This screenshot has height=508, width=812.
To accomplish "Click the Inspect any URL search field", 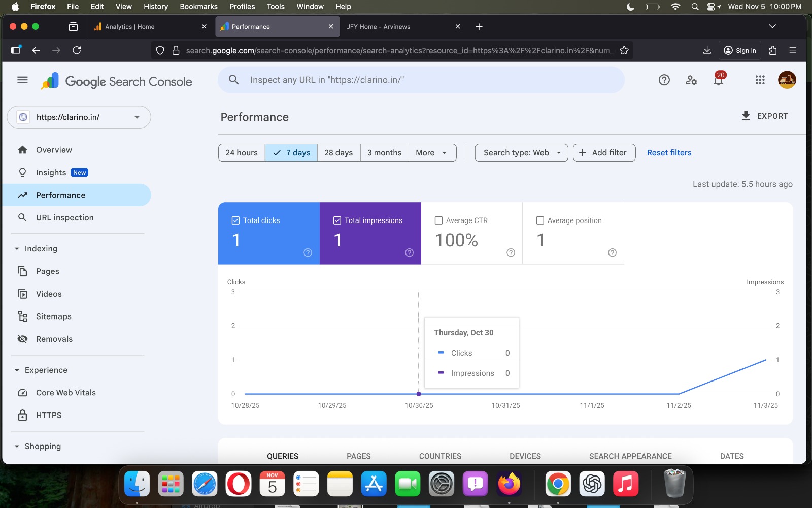I will [x=421, y=80].
